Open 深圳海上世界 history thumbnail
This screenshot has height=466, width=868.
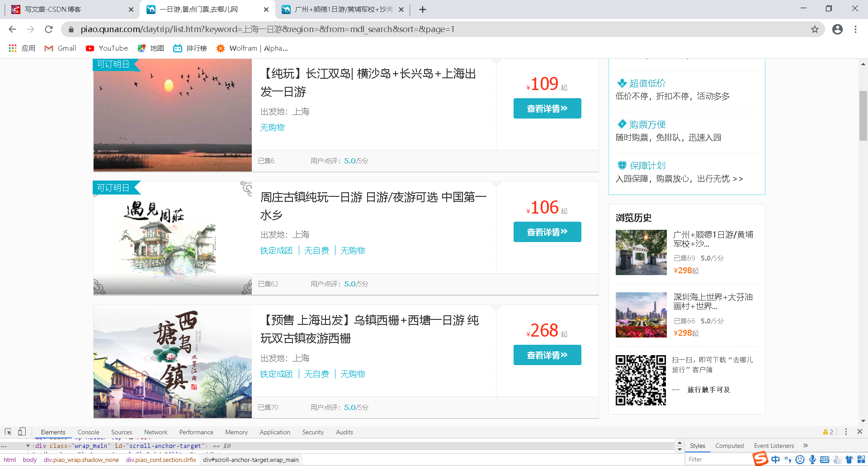coord(641,315)
